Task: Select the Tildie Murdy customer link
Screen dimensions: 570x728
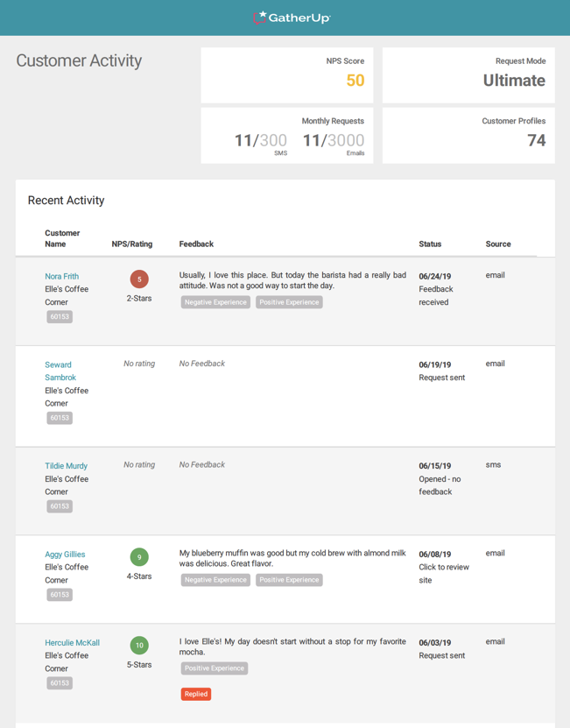Action: point(66,466)
